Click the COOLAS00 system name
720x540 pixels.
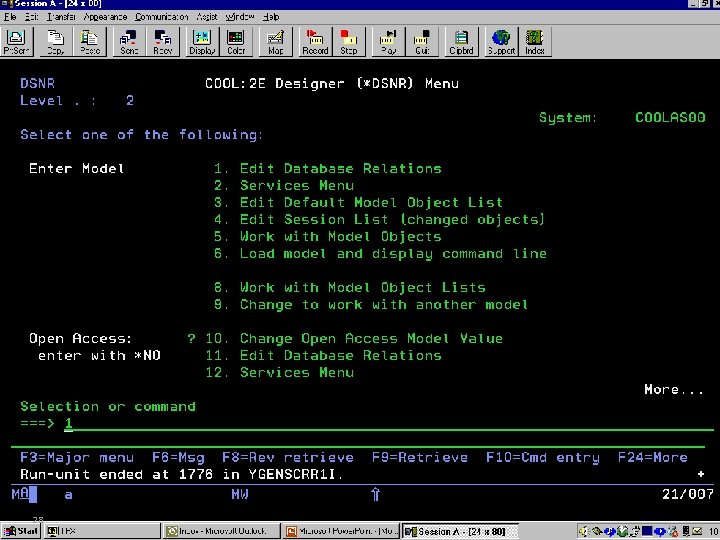click(x=670, y=118)
